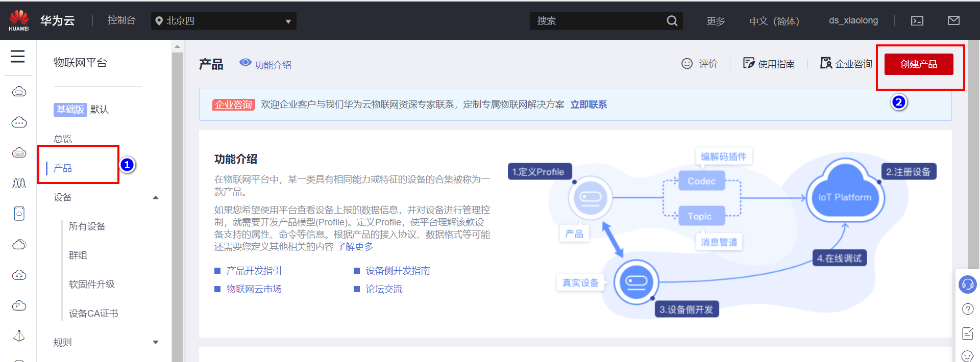Open 软固件升级 in the sidebar

[x=92, y=285]
